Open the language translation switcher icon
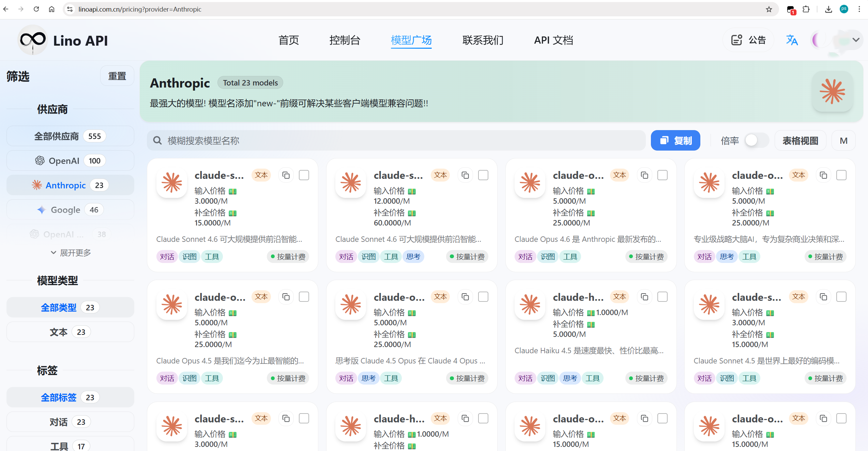Viewport: 868px width, 451px height. coord(792,40)
